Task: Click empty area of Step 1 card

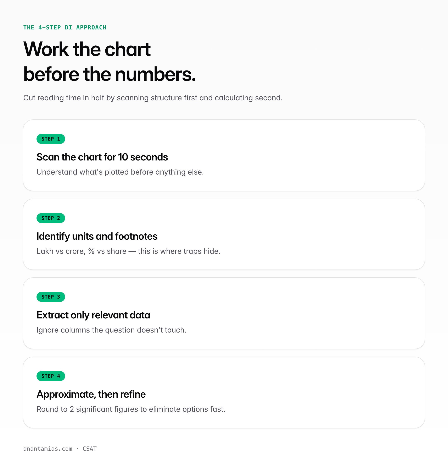Action: pos(312,156)
